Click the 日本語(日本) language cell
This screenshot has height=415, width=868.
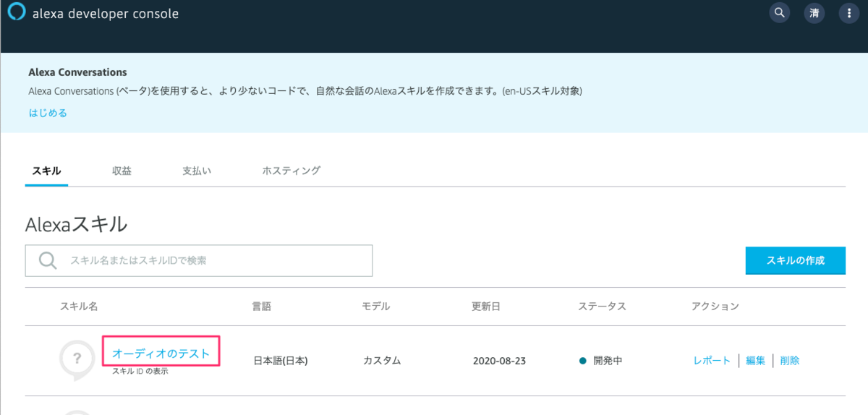click(x=281, y=360)
